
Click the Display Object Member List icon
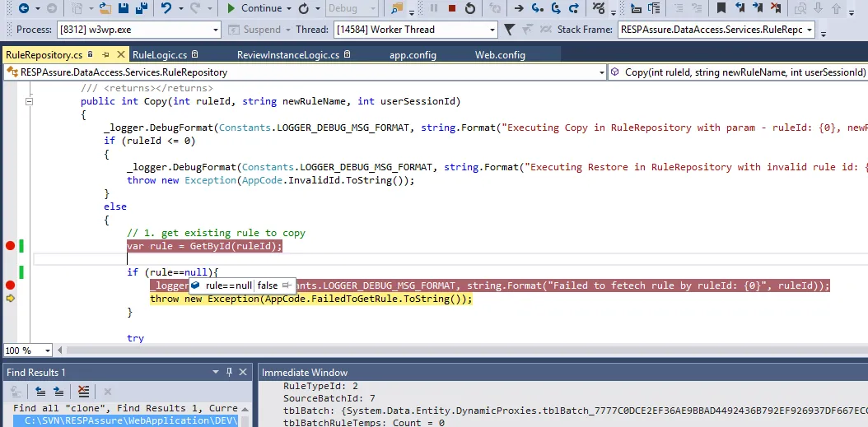point(636,8)
